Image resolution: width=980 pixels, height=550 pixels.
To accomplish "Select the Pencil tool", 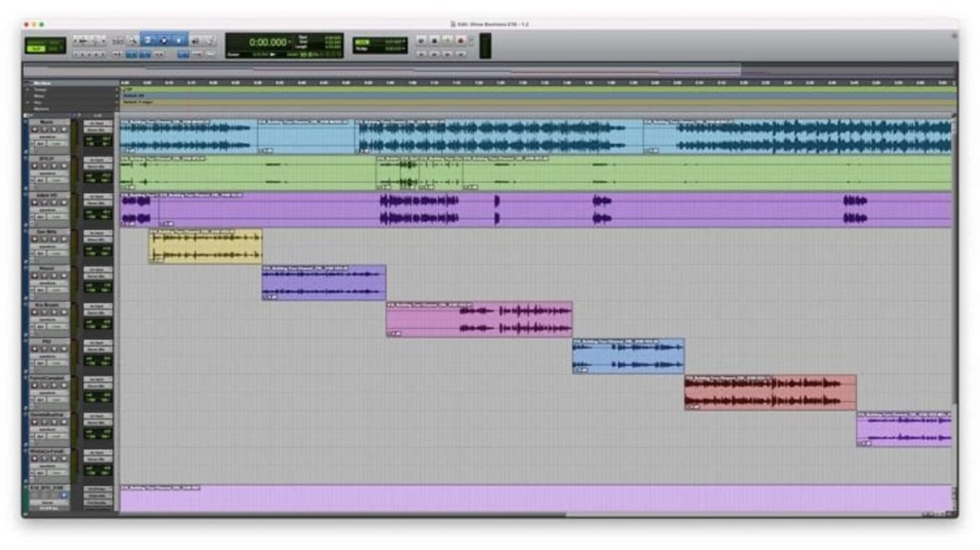I will [210, 41].
